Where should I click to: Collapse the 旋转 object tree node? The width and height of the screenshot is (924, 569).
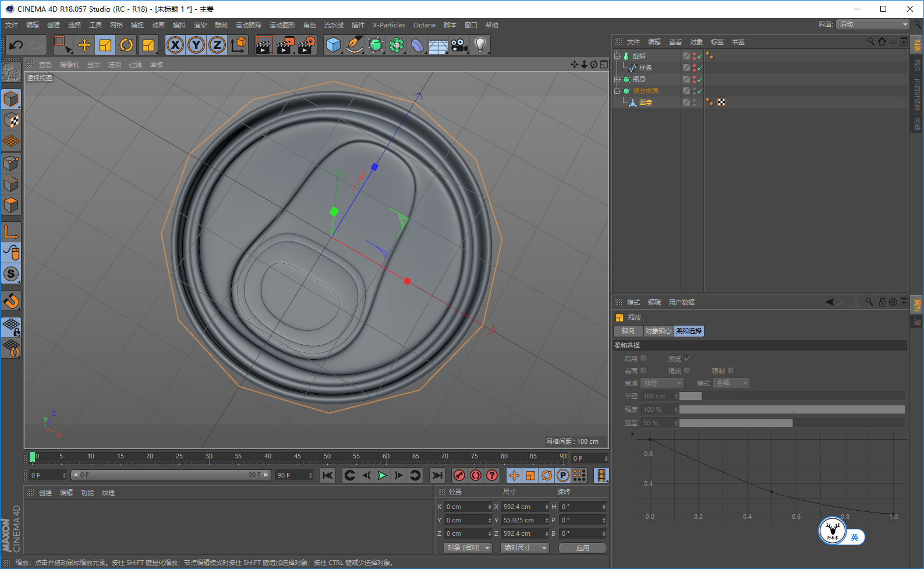[617, 56]
